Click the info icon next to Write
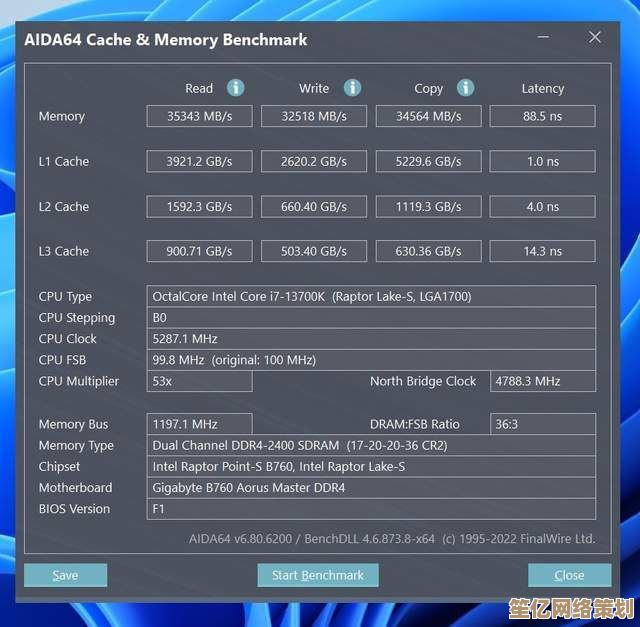 coord(352,88)
